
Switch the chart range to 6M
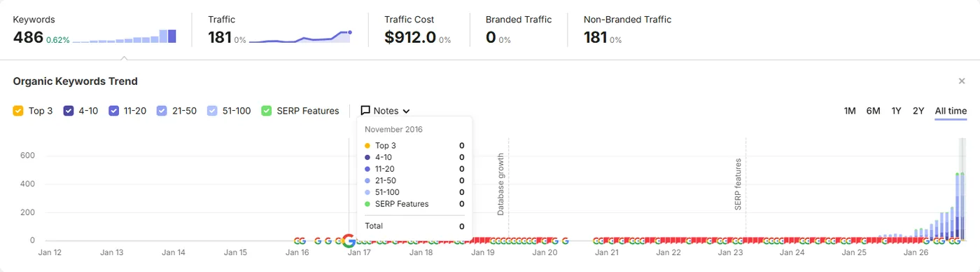(873, 111)
